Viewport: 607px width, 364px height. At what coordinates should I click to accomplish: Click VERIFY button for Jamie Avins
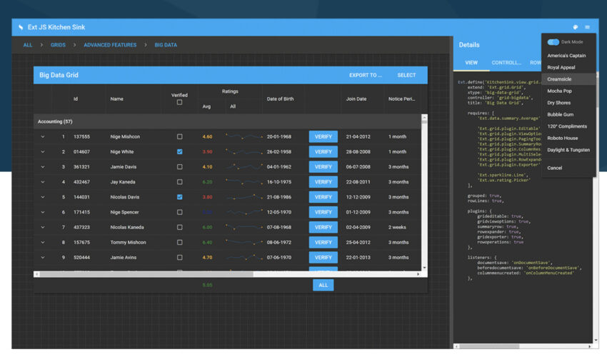(323, 257)
